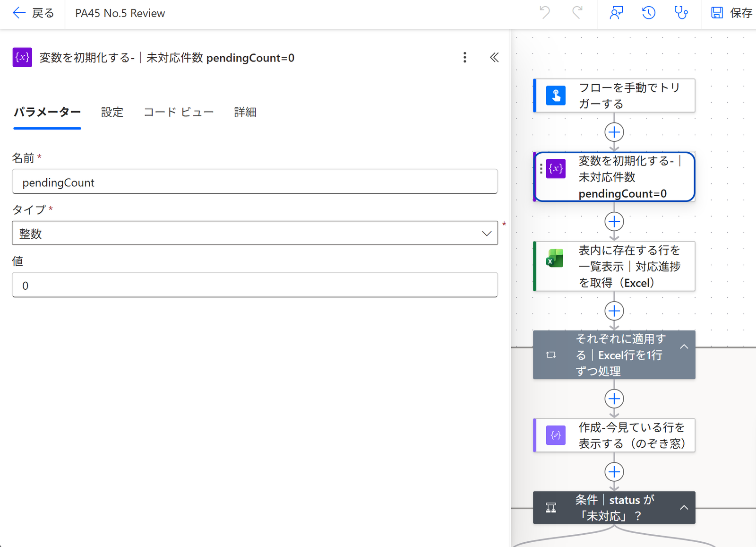Add step below the Excel list rows card
This screenshot has height=547, width=756.
(x=614, y=311)
